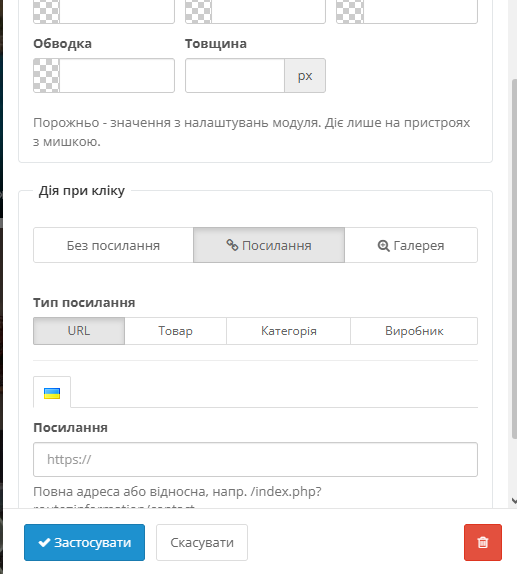Screen dimensions: 517x574
Task: Choose Категорія link type
Action: (x=289, y=331)
